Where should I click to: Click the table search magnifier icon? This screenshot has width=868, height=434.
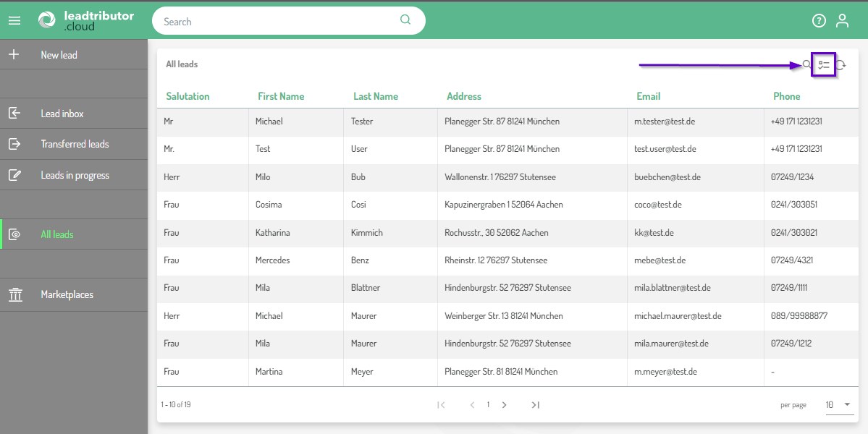coord(806,64)
